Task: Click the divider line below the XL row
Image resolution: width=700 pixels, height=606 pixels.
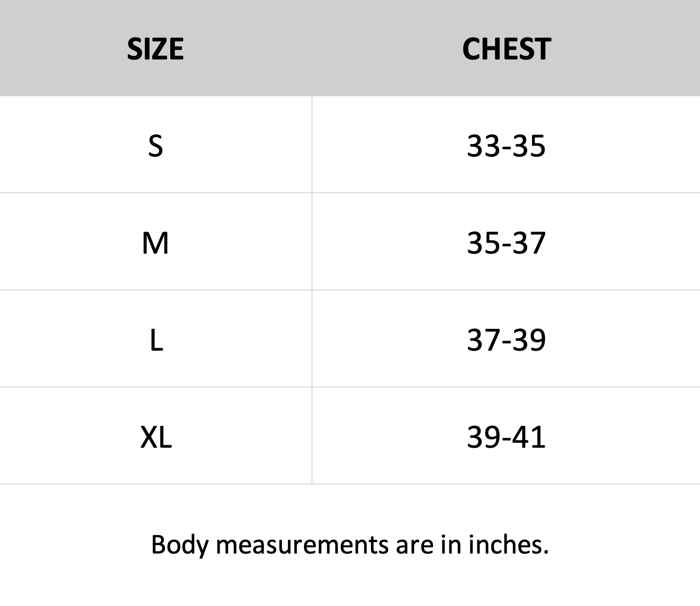Action: tap(350, 484)
